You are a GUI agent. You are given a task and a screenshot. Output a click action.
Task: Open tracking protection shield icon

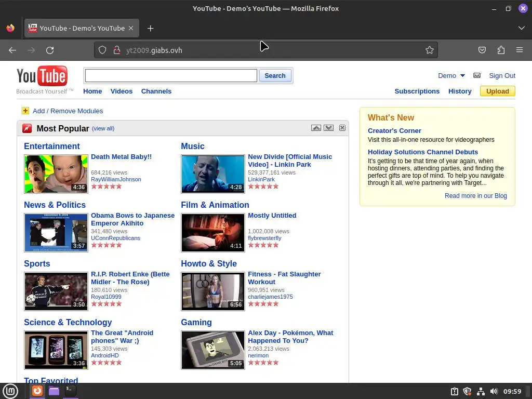point(102,50)
